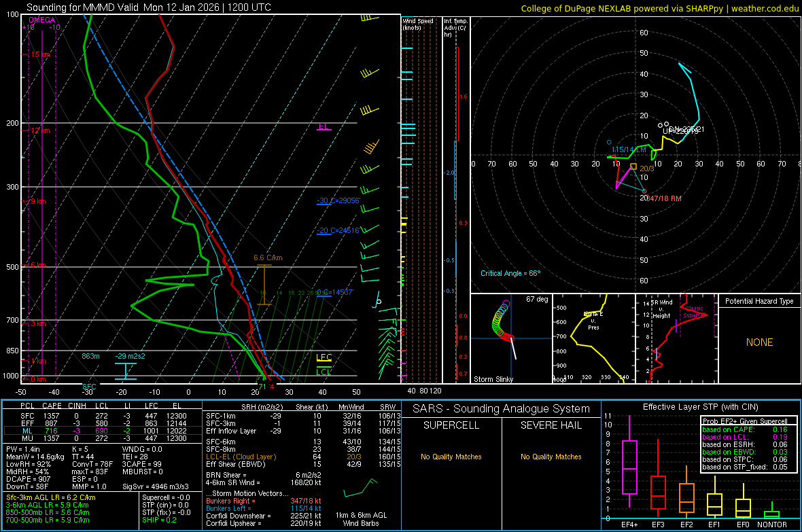
Task: Click the 'DCAPE = 907' value
Action: click(x=28, y=479)
